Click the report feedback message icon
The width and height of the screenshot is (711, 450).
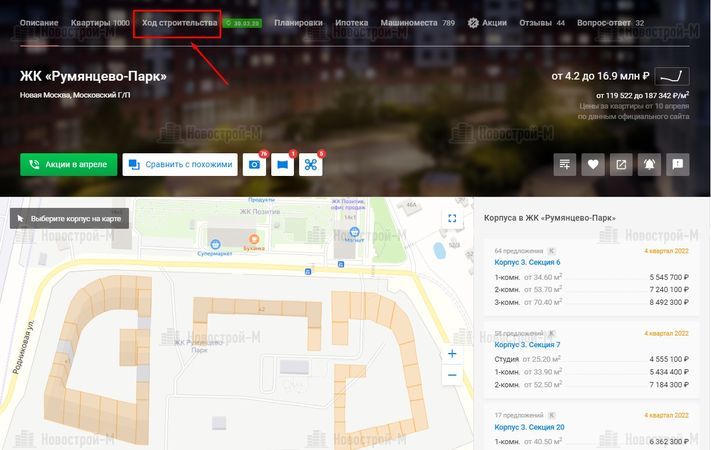coord(678,165)
